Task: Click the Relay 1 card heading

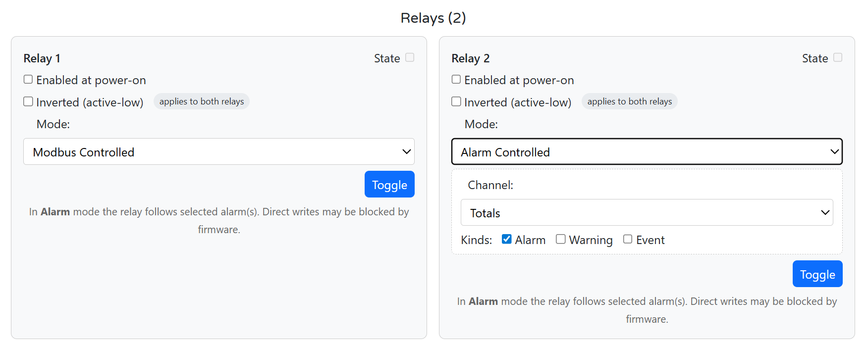Action: pyautogui.click(x=42, y=58)
